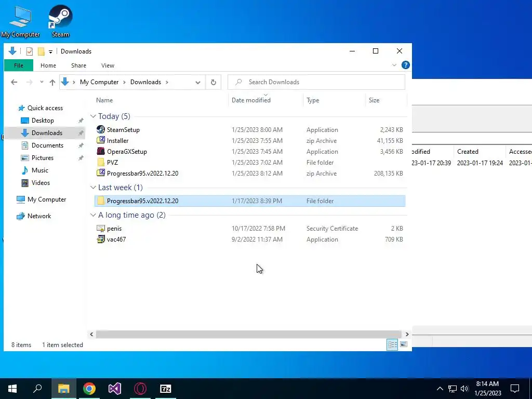Select the OperaGXSetup file icon
This screenshot has width=532, height=399.
tap(101, 151)
